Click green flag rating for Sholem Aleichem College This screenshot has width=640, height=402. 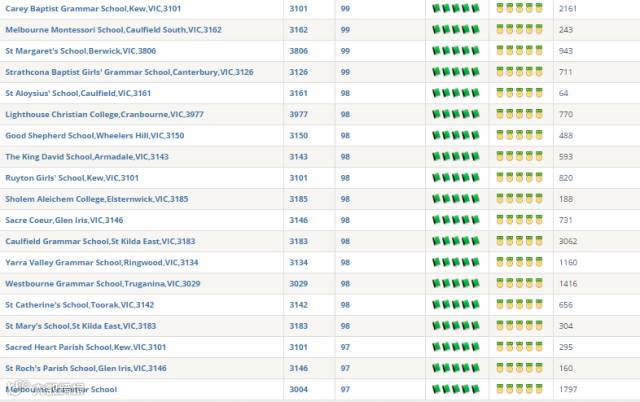pyautogui.click(x=456, y=199)
